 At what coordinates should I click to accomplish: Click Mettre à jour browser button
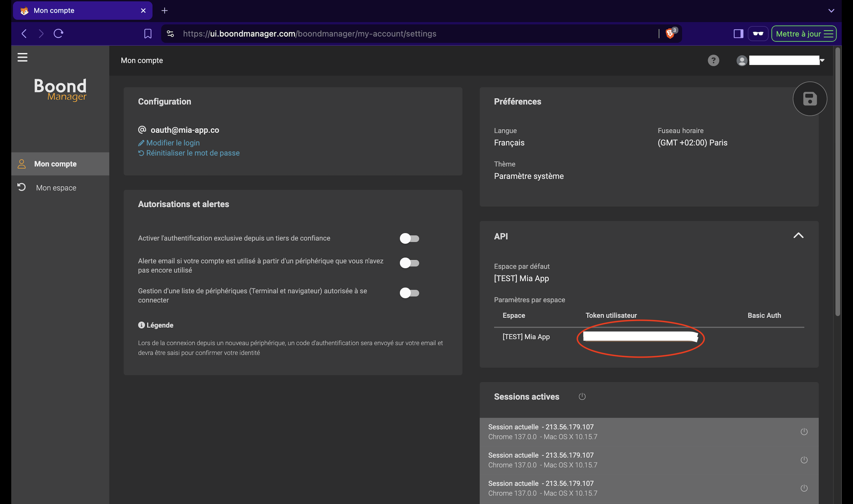pyautogui.click(x=804, y=34)
